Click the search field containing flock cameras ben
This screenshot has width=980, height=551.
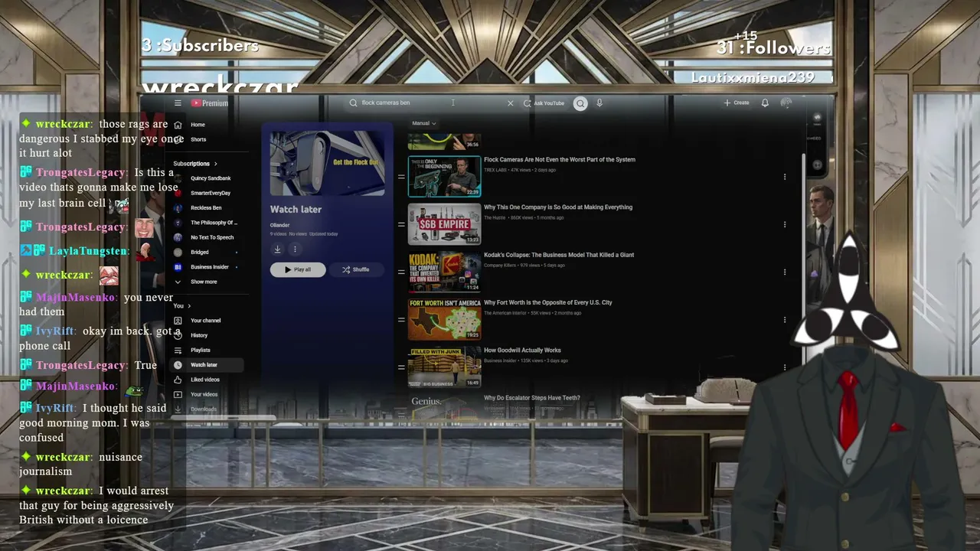(429, 103)
